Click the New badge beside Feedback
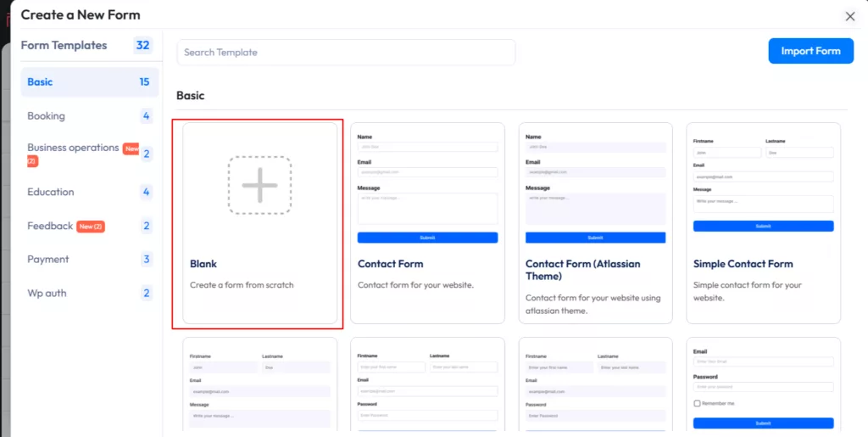This screenshot has height=437, width=868. (x=91, y=227)
